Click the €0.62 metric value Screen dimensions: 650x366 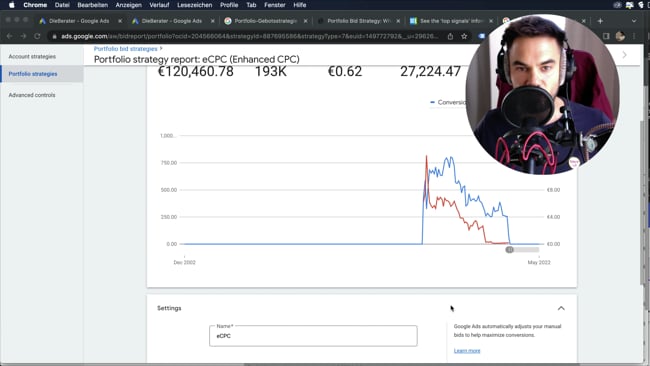[345, 71]
